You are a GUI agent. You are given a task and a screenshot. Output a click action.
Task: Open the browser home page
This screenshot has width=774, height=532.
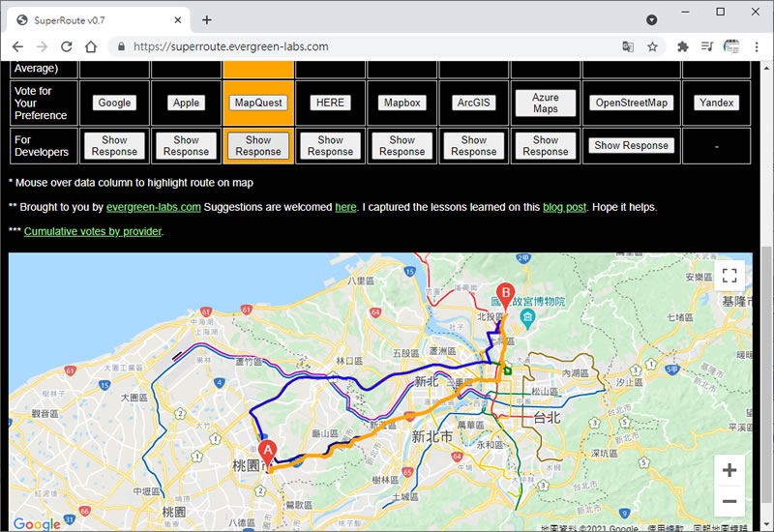coord(91,46)
